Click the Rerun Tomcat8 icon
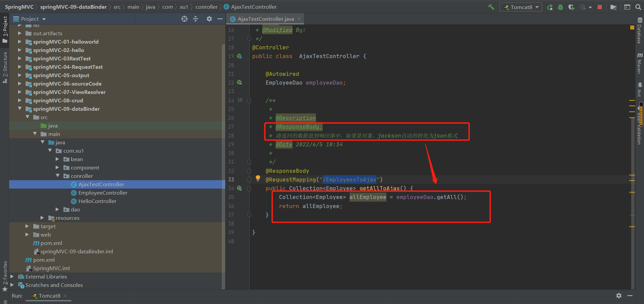Image resolution: width=644 pixels, height=304 pixels. tap(550, 7)
